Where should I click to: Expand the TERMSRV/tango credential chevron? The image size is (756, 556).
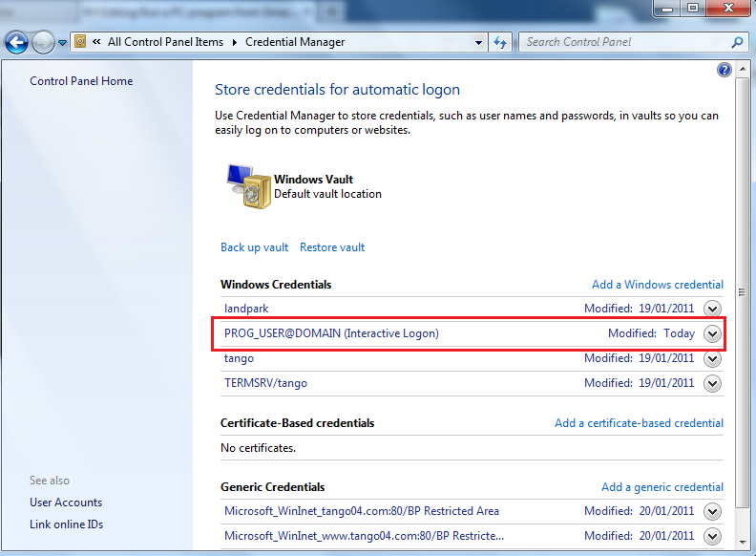(x=711, y=383)
